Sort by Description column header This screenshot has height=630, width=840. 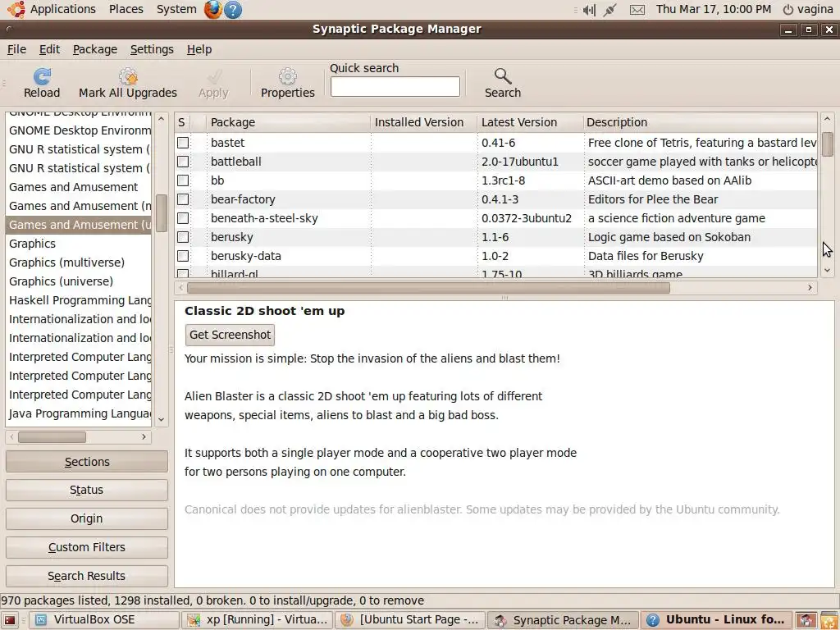[701, 122]
